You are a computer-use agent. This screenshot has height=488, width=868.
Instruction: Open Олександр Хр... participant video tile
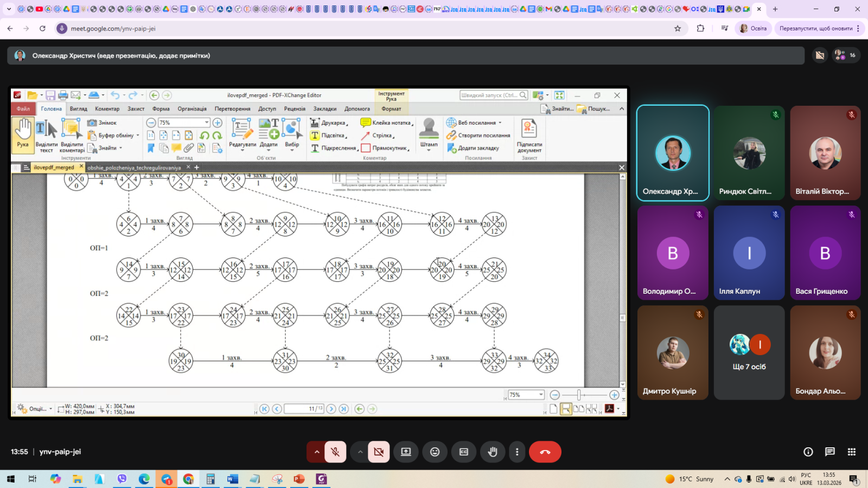pyautogui.click(x=672, y=153)
